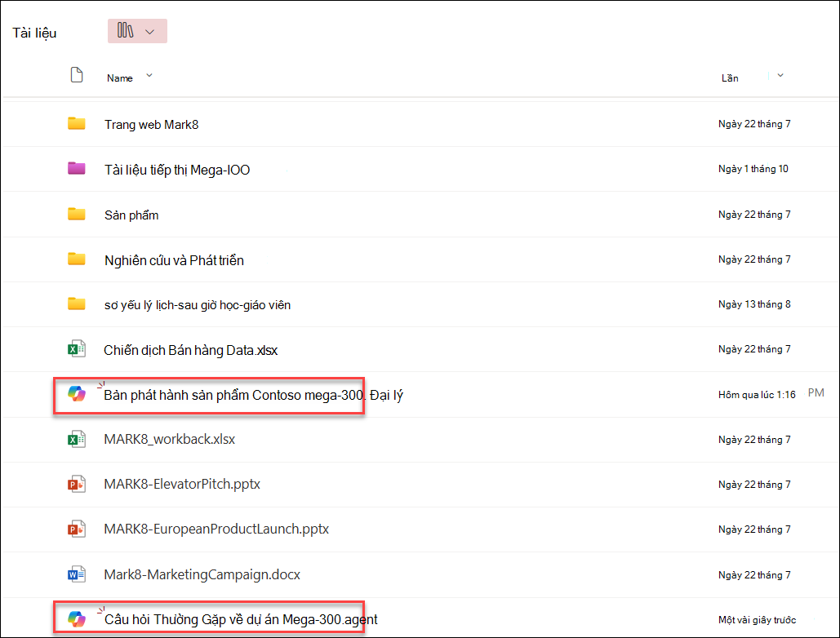Screen dimensions: 840x638
Task: Click the Sản phẩm folder icon
Action: (x=77, y=214)
